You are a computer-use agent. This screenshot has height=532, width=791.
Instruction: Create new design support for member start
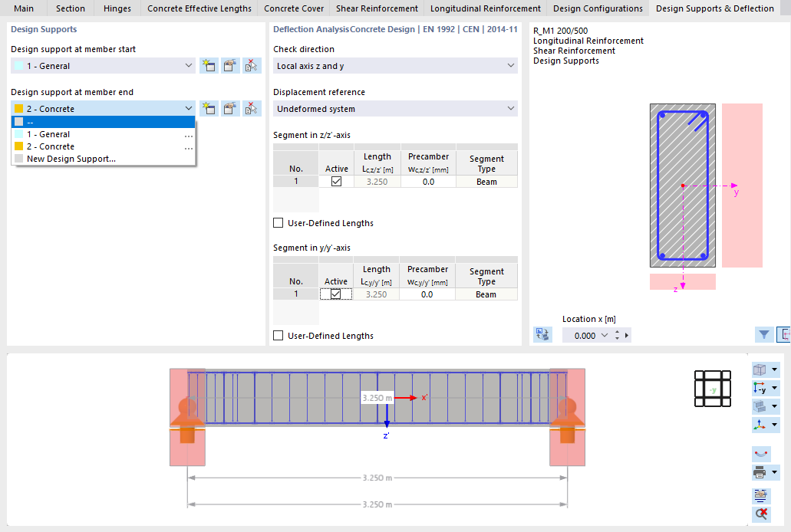[x=209, y=66]
